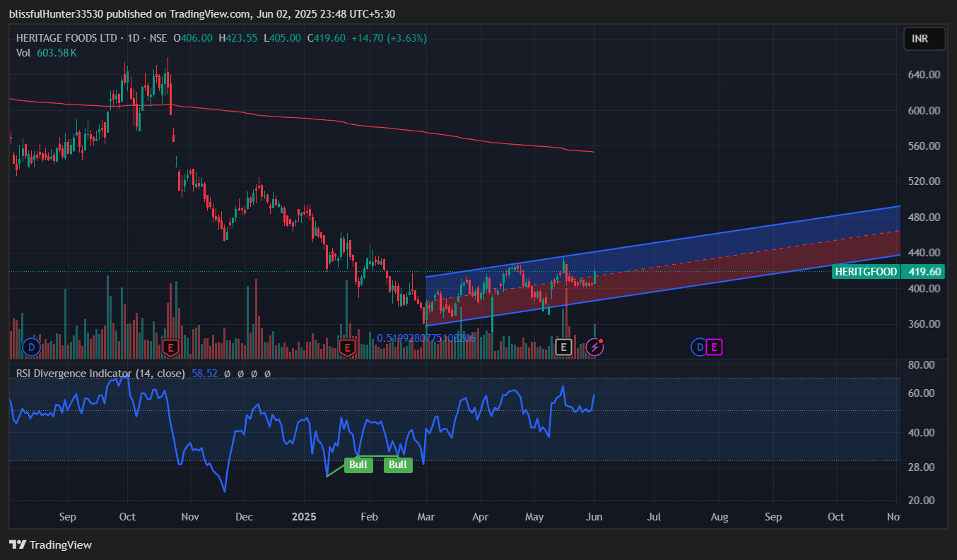
Task: Select the right Bull divergence label
Action: [398, 465]
